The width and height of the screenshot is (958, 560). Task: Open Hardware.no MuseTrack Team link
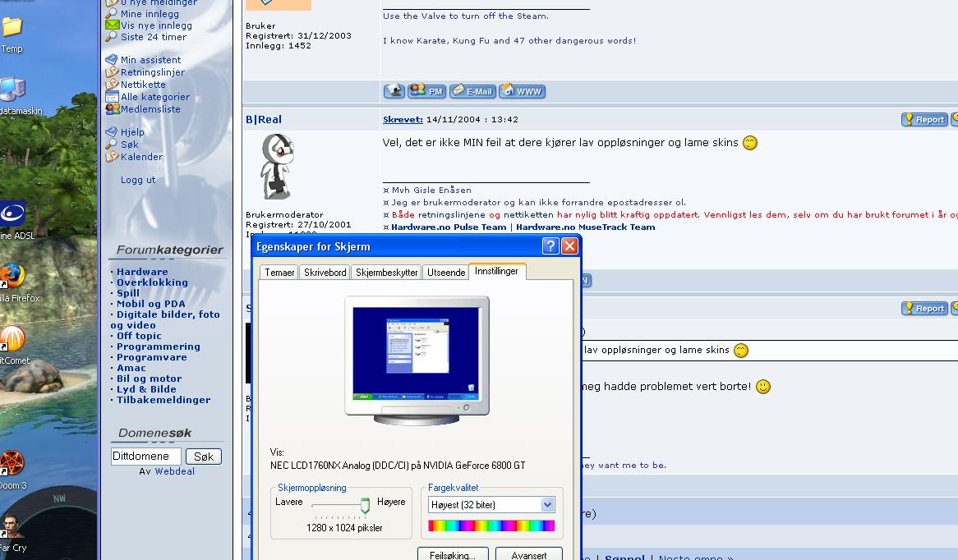tap(585, 227)
